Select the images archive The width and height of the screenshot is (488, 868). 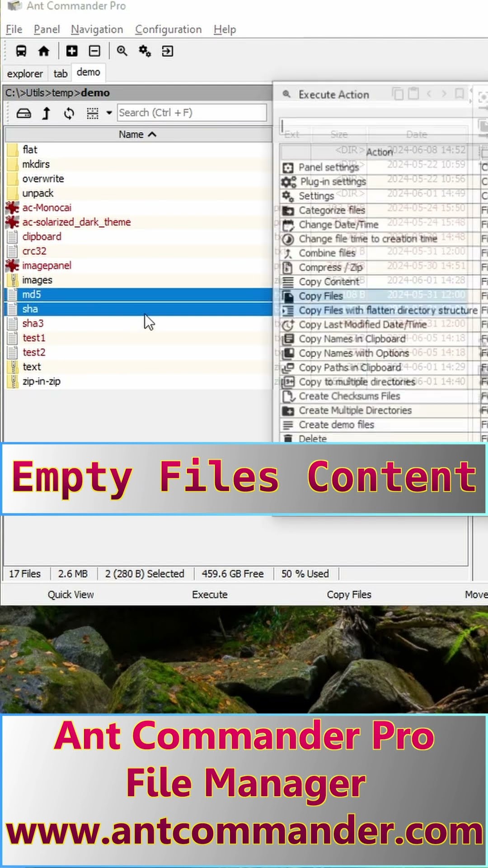pyautogui.click(x=138, y=280)
